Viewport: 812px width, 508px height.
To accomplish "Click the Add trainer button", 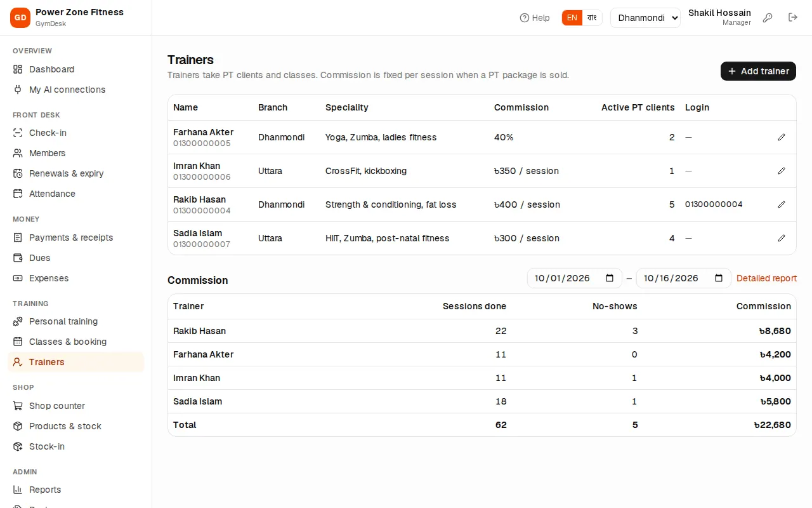I will (758, 71).
